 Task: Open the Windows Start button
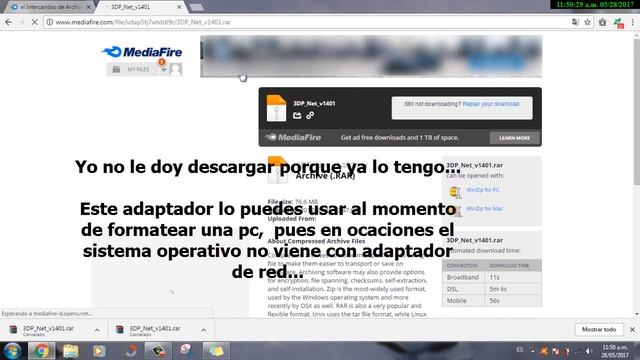[x=12, y=351]
